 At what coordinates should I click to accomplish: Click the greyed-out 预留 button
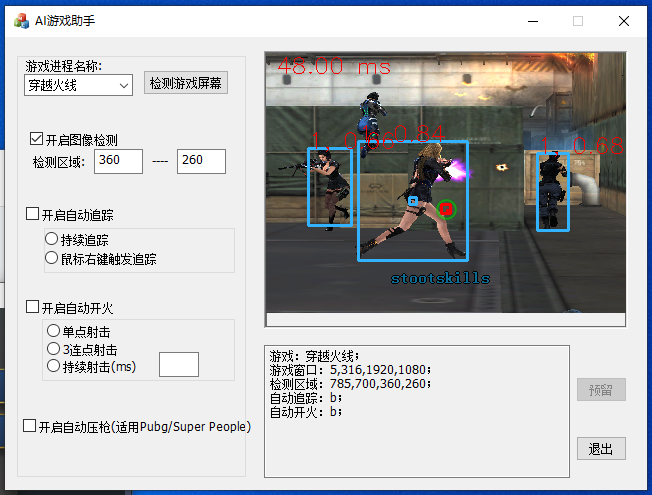[x=601, y=389]
